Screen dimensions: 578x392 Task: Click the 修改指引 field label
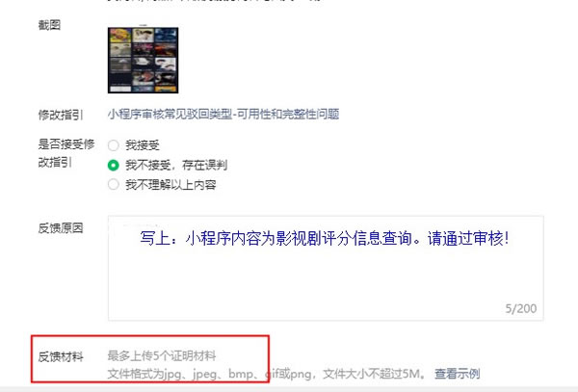pyautogui.click(x=61, y=115)
